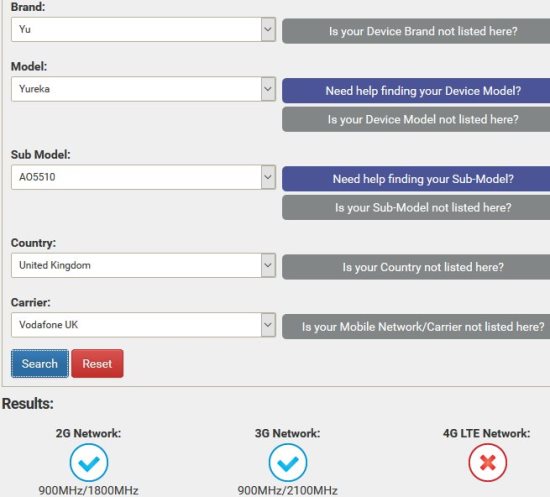Image resolution: width=550 pixels, height=497 pixels.
Task: Select the Country field showing United Kingdom
Action: [x=143, y=266]
